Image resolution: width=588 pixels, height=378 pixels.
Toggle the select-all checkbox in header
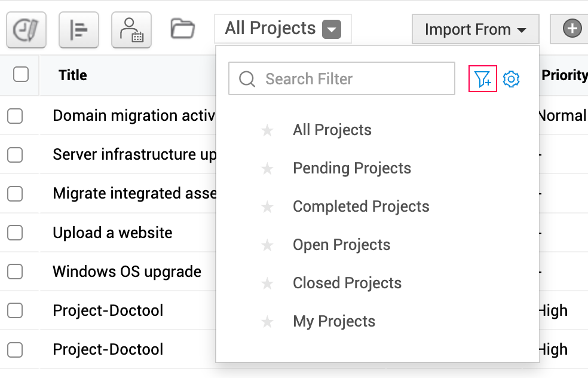pyautogui.click(x=21, y=75)
